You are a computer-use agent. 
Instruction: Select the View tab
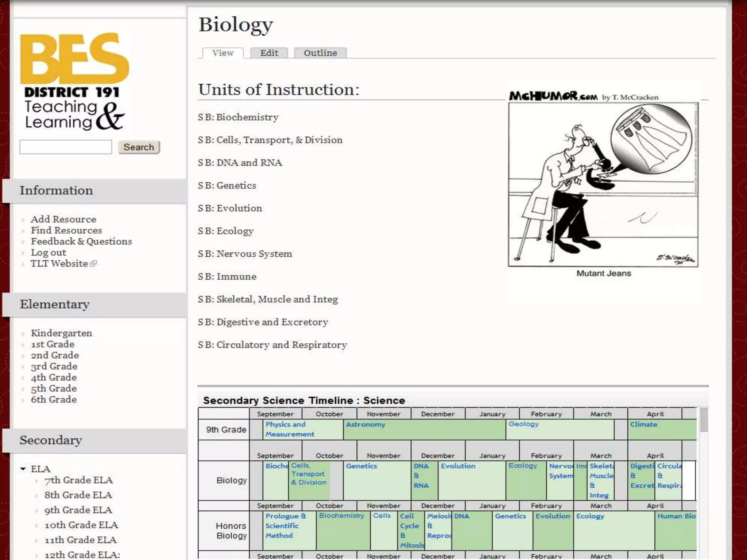pyautogui.click(x=223, y=53)
